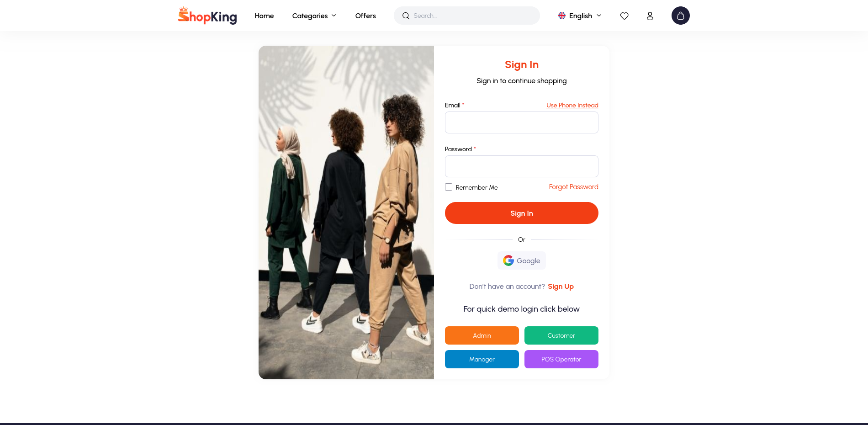Screen dimensions: 868x425
Task: Click the Sign Up link
Action: (561, 287)
